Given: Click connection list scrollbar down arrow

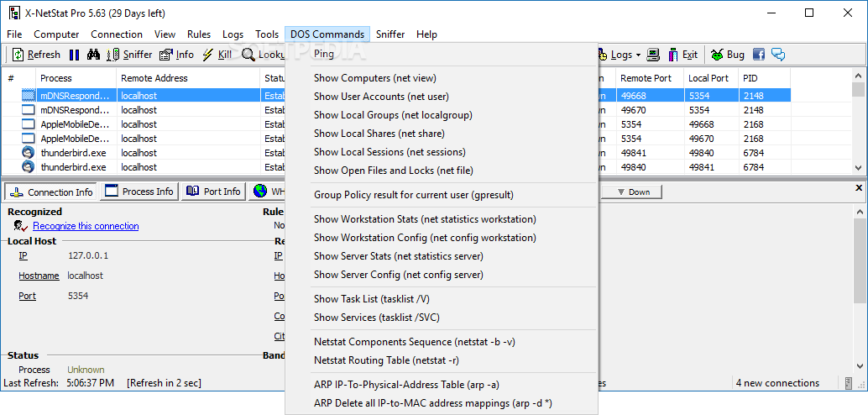Looking at the screenshot, I should coord(859,167).
